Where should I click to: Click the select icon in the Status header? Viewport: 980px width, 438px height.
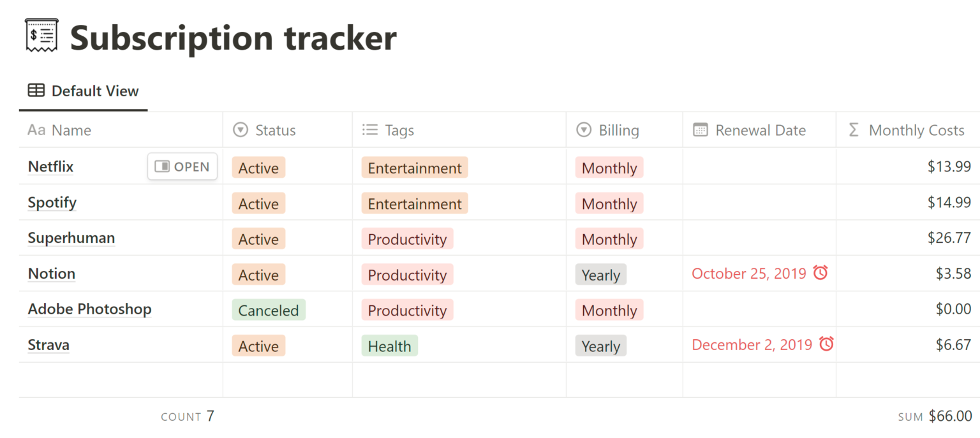coord(240,129)
